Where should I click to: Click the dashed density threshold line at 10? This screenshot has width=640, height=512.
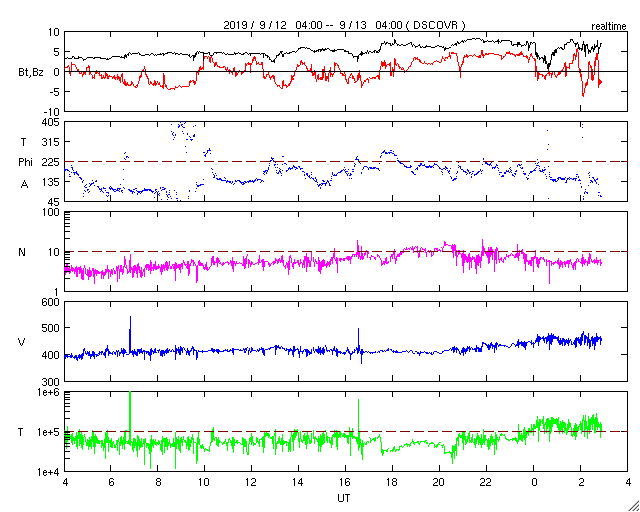pyautogui.click(x=346, y=252)
